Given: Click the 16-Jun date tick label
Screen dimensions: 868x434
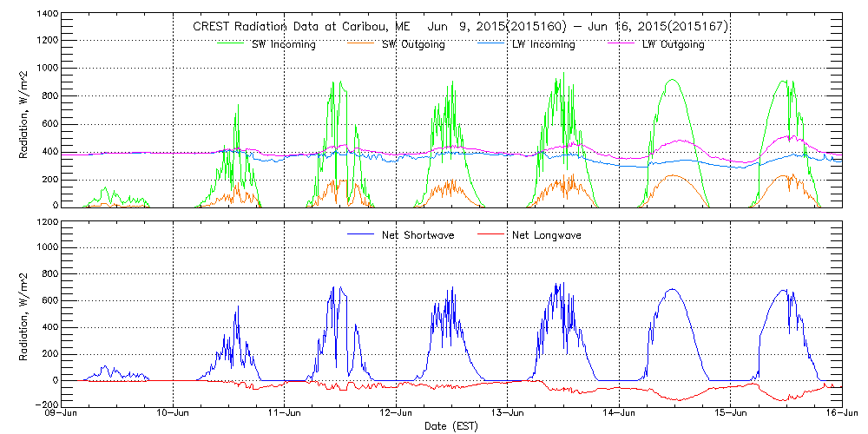Looking at the screenshot, I should coord(841,414).
